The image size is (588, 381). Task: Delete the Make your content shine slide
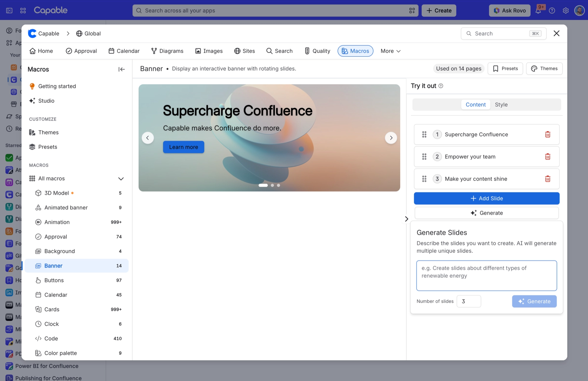click(547, 179)
